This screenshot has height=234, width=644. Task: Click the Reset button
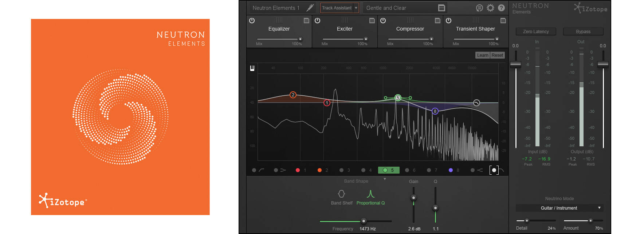(497, 55)
